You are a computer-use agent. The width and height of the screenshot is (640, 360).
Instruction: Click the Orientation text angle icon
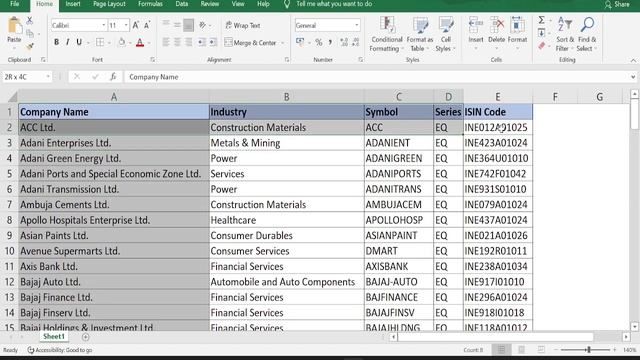[202, 25]
